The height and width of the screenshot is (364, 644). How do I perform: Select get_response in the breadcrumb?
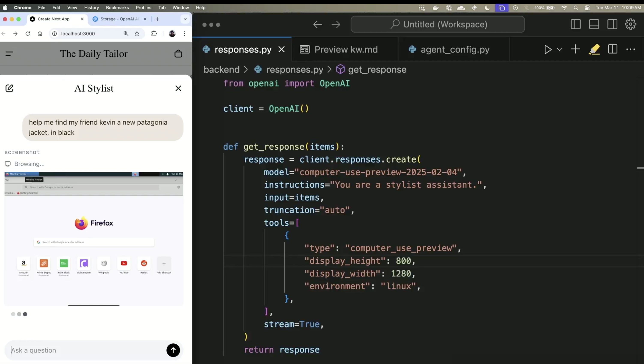coord(377,69)
